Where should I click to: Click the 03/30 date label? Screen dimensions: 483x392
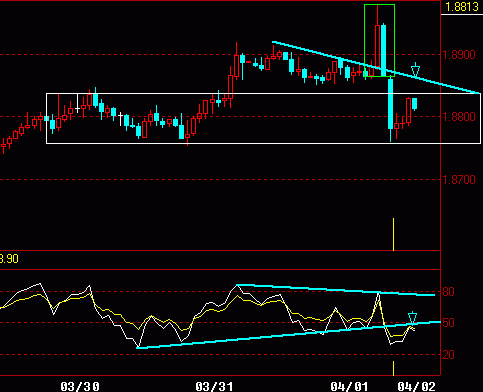point(80,386)
